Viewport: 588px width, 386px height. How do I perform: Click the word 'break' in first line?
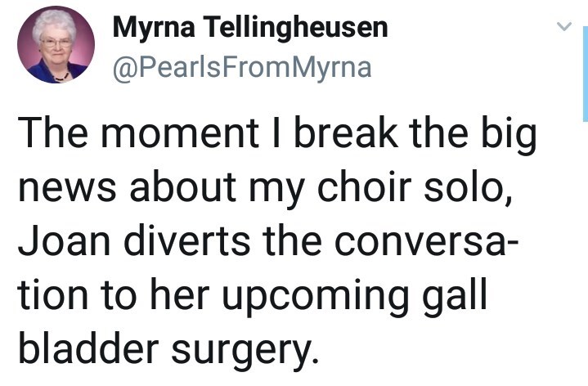pos(347,132)
